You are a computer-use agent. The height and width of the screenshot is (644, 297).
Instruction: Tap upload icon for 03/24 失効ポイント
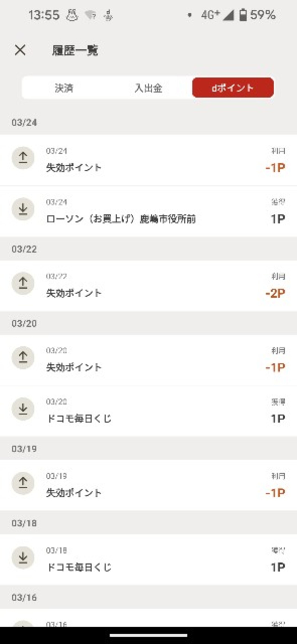pos(23,158)
